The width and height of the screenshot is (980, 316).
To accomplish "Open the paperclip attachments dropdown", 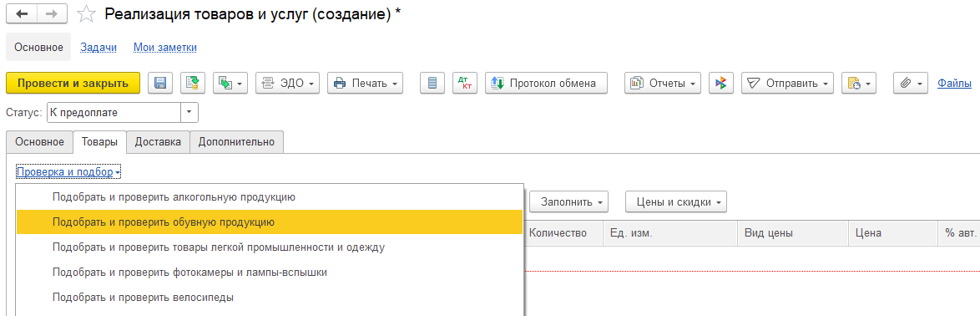I will (912, 83).
